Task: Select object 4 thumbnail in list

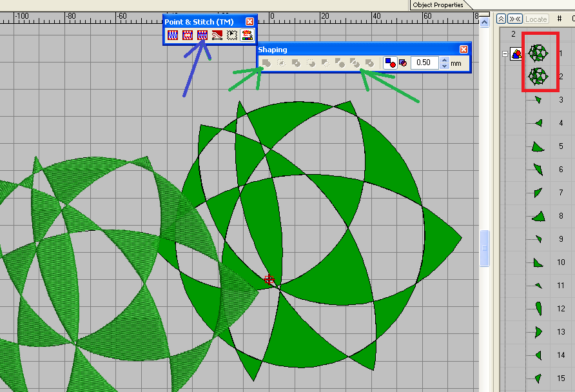Action: 539,123
